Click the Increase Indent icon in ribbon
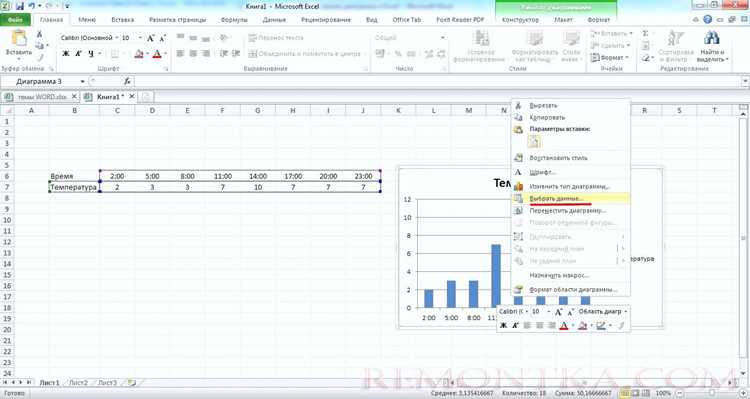750x399 pixels. point(236,54)
